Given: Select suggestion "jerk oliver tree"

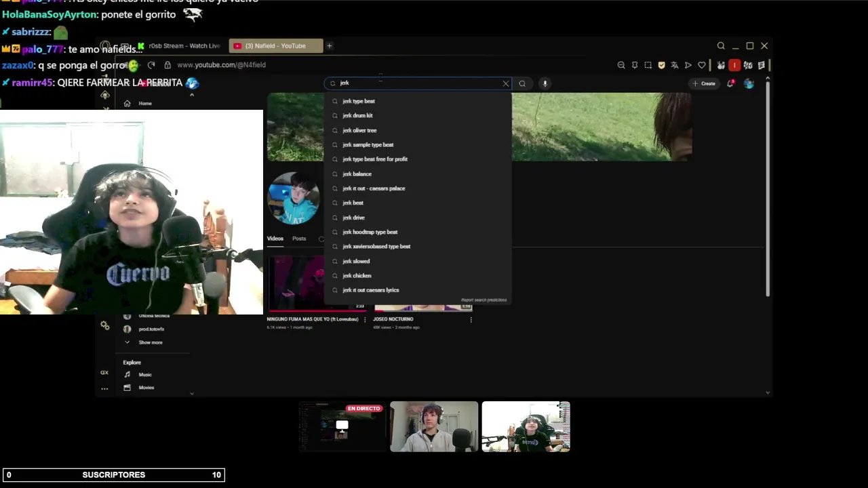Looking at the screenshot, I should coord(418,130).
